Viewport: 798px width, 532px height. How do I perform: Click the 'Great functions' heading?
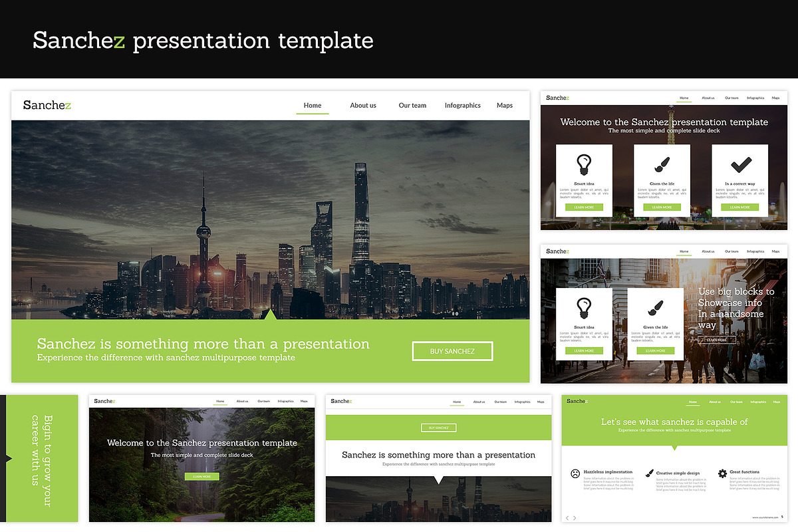click(x=744, y=472)
